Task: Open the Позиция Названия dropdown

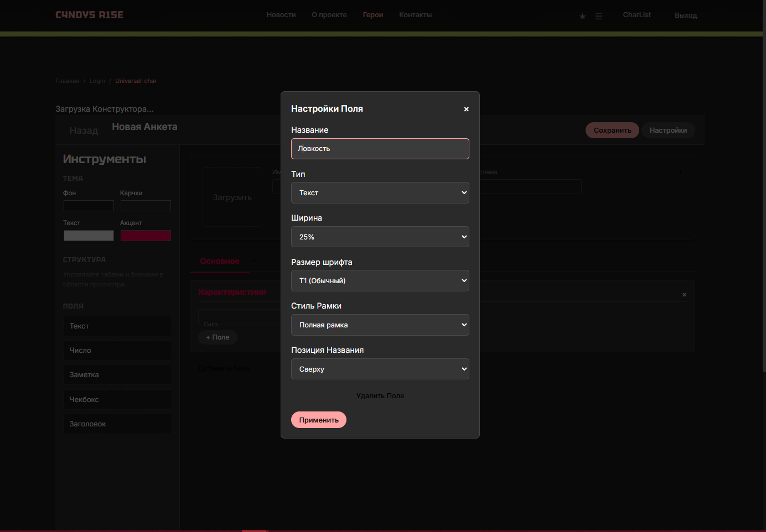Action: click(380, 369)
